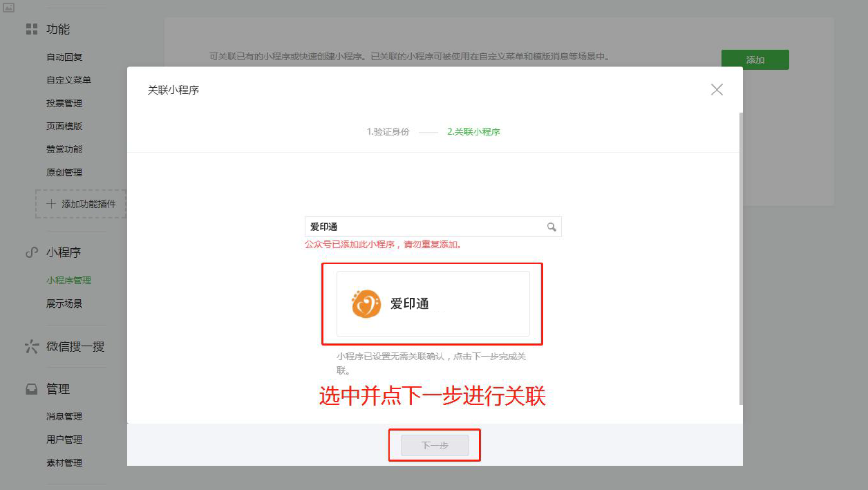868x490 pixels.
Task: Click the 爱印通 search input field
Action: pos(433,227)
